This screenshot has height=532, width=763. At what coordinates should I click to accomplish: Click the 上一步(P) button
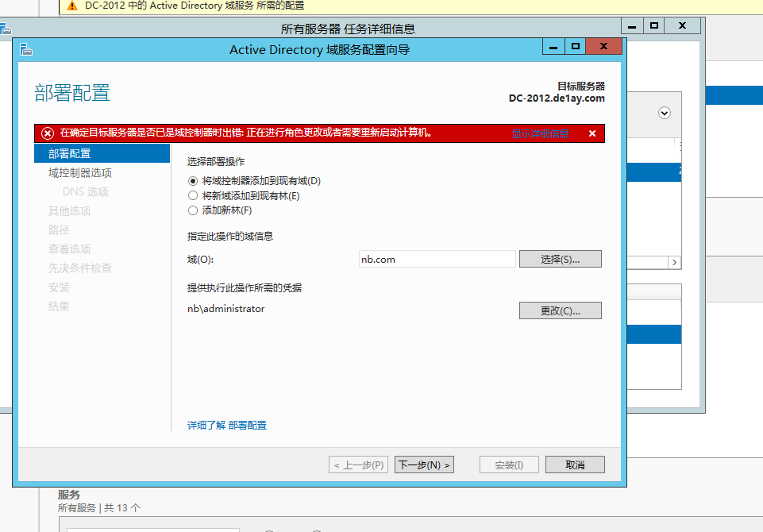(x=359, y=465)
